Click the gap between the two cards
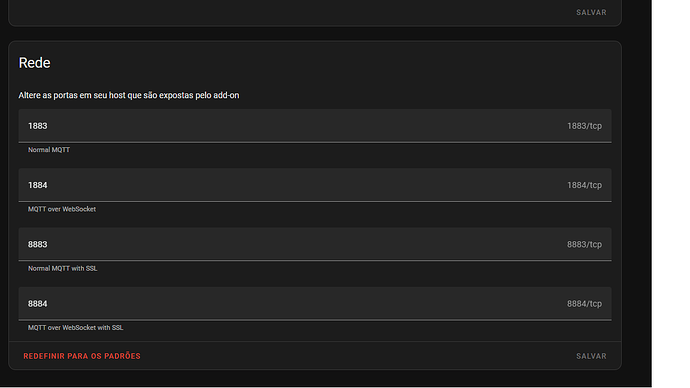The width and height of the screenshot is (690, 388). 315,33
